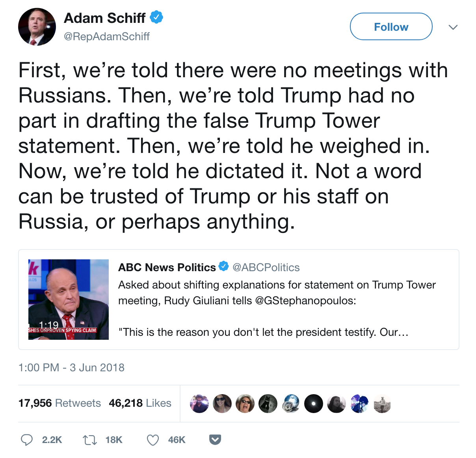
Task: Click the reply speech bubble icon
Action: point(27,439)
